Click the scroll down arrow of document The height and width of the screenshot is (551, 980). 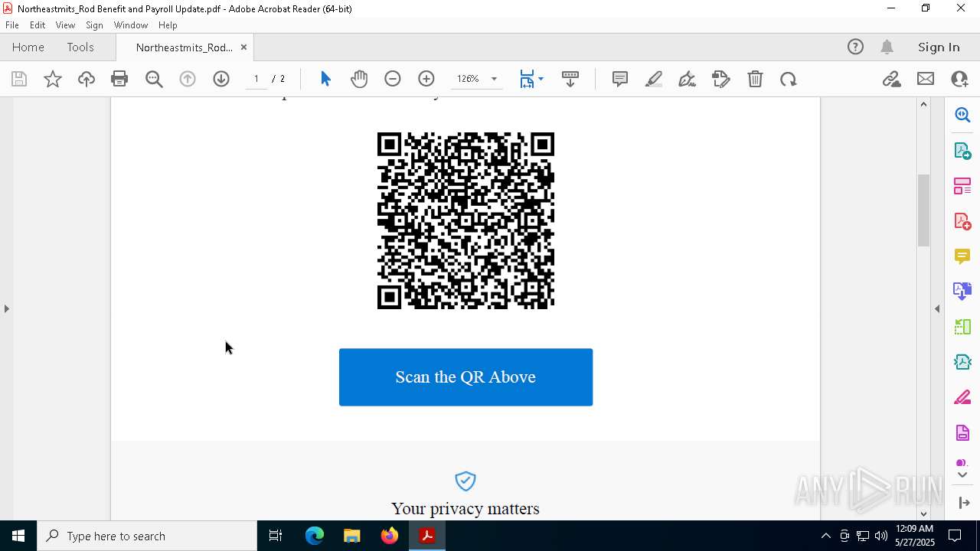[x=923, y=514]
